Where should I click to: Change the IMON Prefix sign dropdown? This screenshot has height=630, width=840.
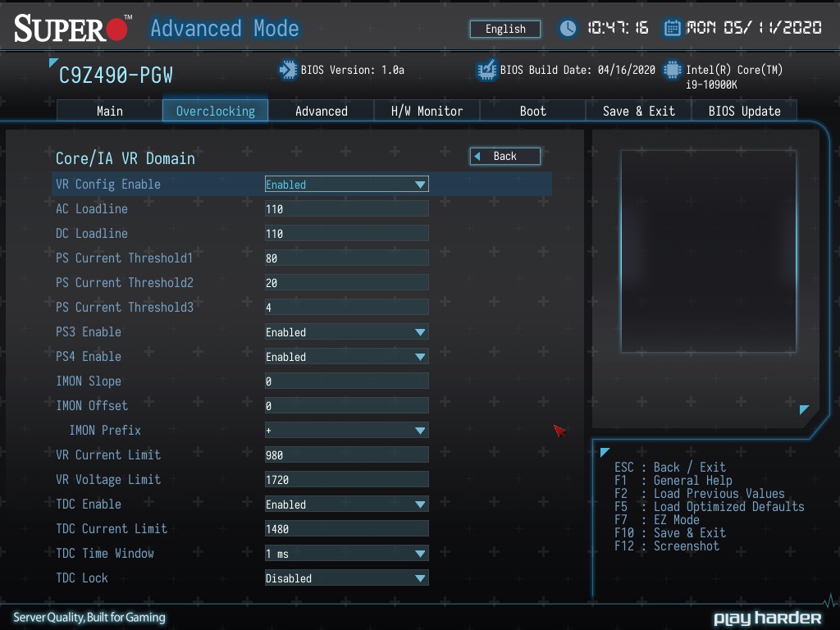tap(346, 431)
